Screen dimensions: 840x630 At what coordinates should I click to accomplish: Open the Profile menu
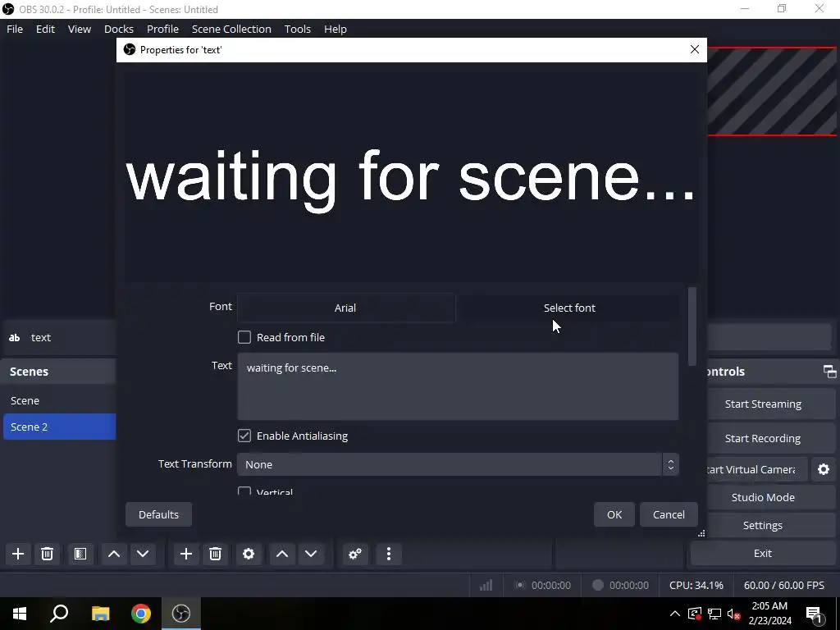click(x=163, y=29)
